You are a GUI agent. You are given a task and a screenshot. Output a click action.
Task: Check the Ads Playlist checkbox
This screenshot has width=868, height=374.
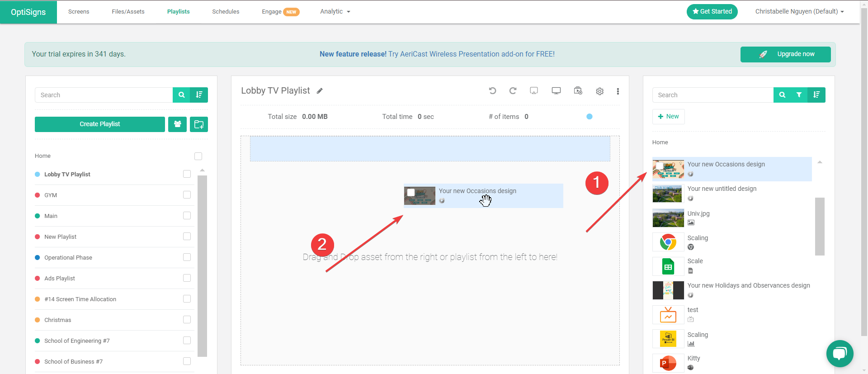click(187, 278)
